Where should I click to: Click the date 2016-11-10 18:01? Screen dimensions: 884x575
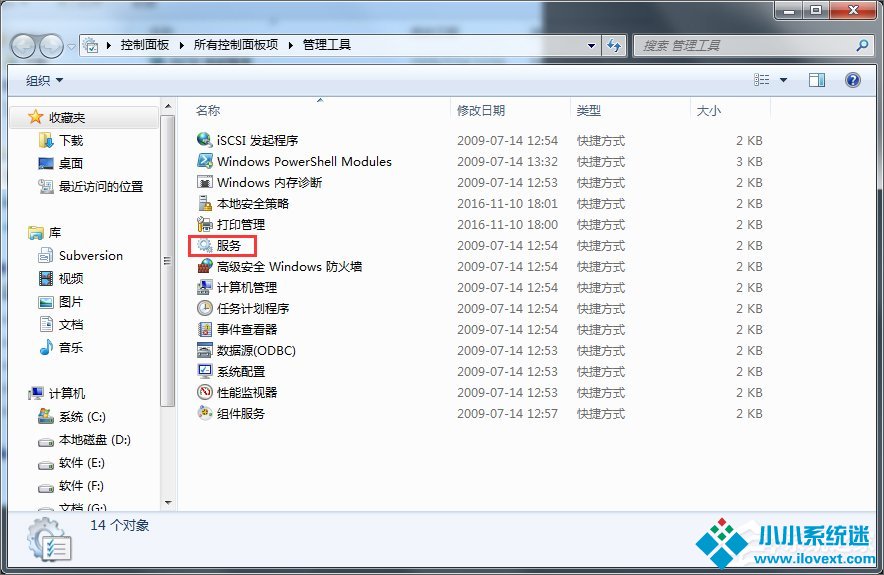pos(507,204)
